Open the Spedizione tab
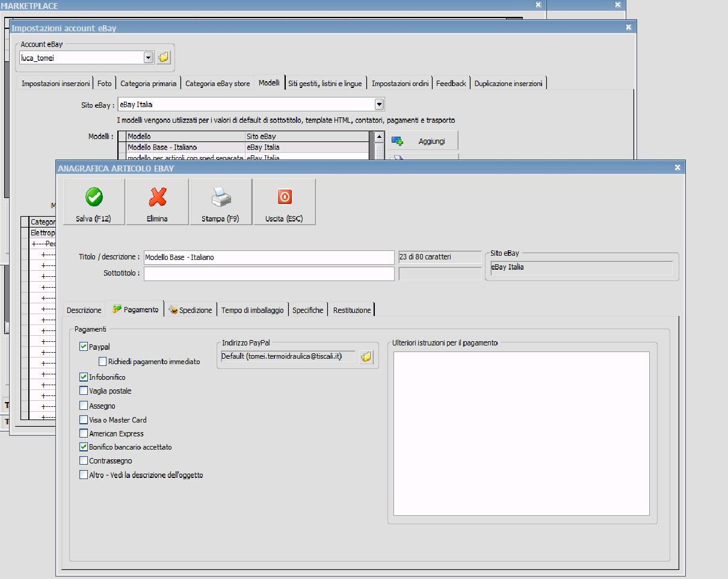The width and height of the screenshot is (728, 579). [191, 310]
